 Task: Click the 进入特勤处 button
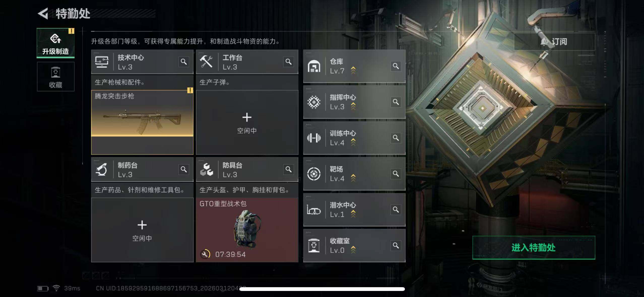(x=534, y=248)
